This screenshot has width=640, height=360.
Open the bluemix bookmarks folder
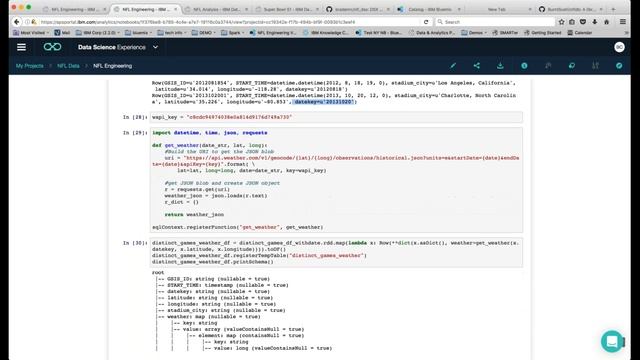[139, 33]
